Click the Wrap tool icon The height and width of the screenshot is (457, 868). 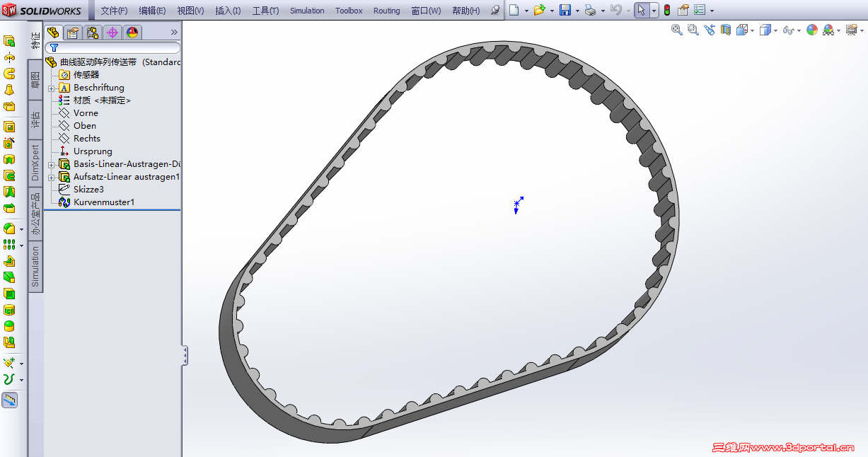(x=9, y=310)
